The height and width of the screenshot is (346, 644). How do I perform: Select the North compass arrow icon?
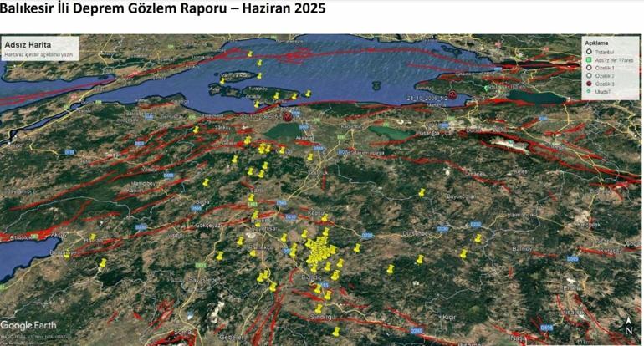coord(629,326)
